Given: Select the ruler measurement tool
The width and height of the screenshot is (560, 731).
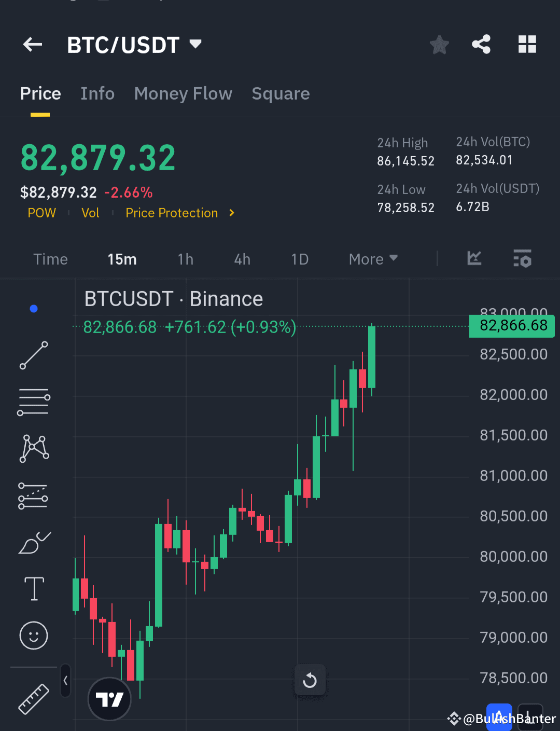Looking at the screenshot, I should point(33,699).
